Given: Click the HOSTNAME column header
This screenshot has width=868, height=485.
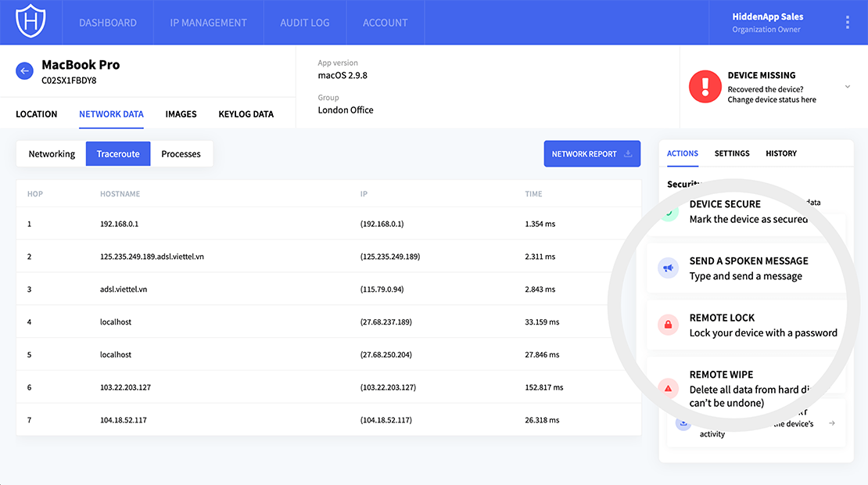Looking at the screenshot, I should coord(120,194).
